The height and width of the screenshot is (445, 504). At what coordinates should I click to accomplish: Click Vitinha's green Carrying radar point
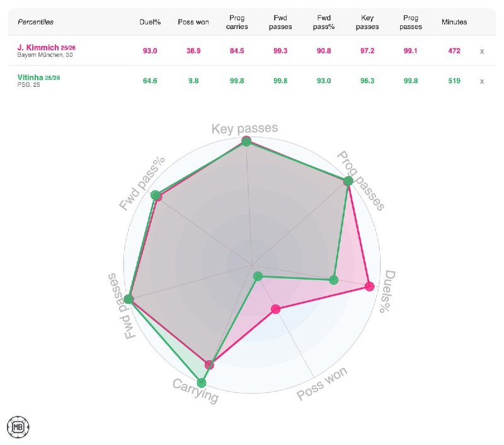coord(202,382)
